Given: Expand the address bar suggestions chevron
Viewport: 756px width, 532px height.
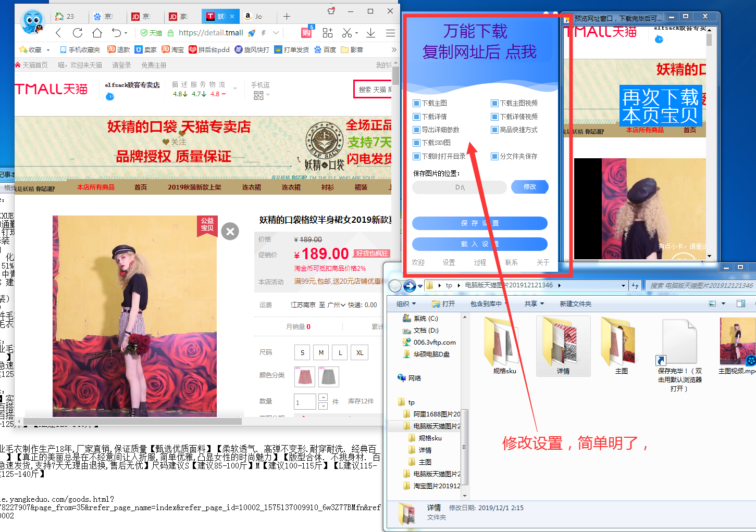Looking at the screenshot, I should coord(276,33).
